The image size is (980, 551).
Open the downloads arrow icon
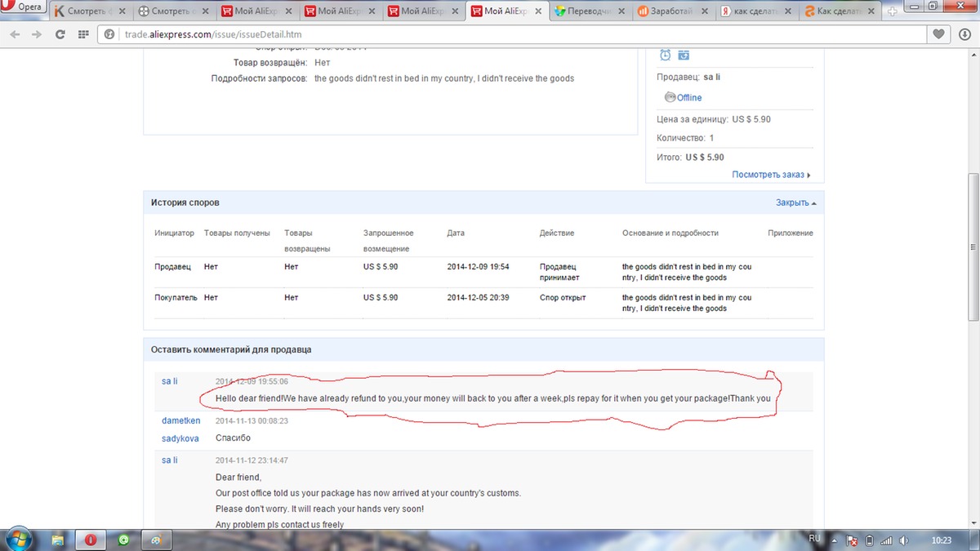click(964, 34)
